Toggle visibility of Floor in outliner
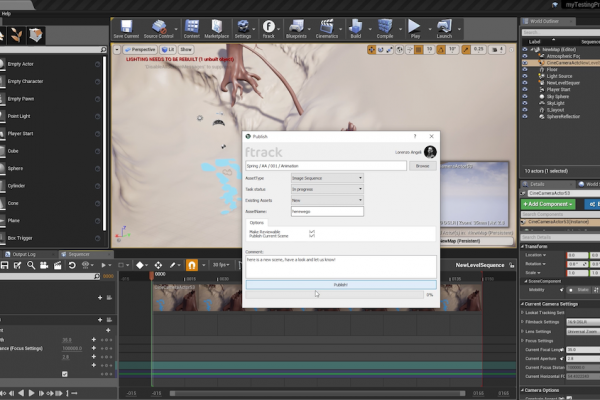The image size is (600, 400). pyautogui.click(x=525, y=70)
